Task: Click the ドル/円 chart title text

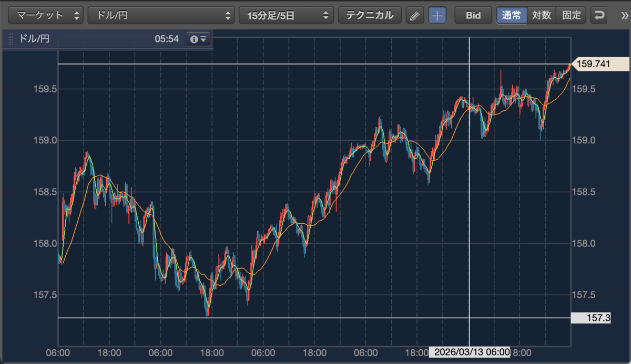Action: pyautogui.click(x=34, y=39)
